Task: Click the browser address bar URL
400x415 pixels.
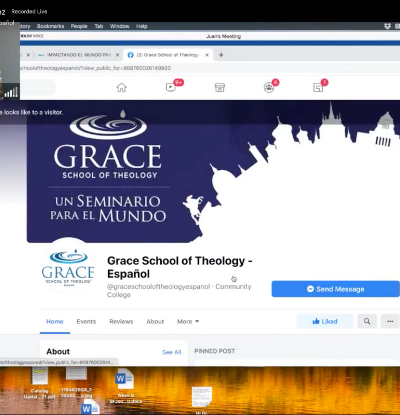Action: [97, 68]
